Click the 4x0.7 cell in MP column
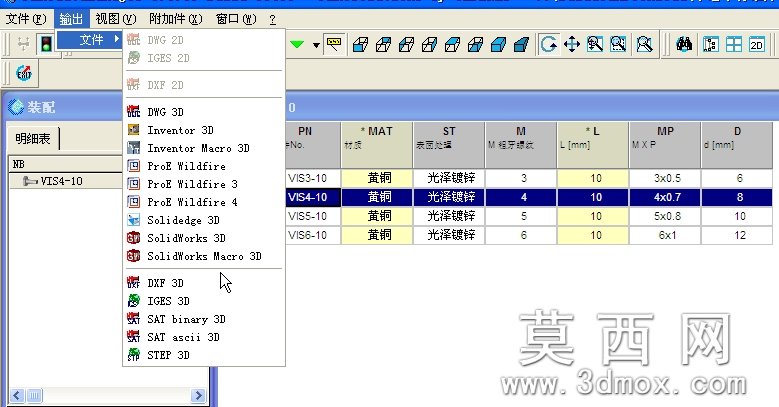 665,197
